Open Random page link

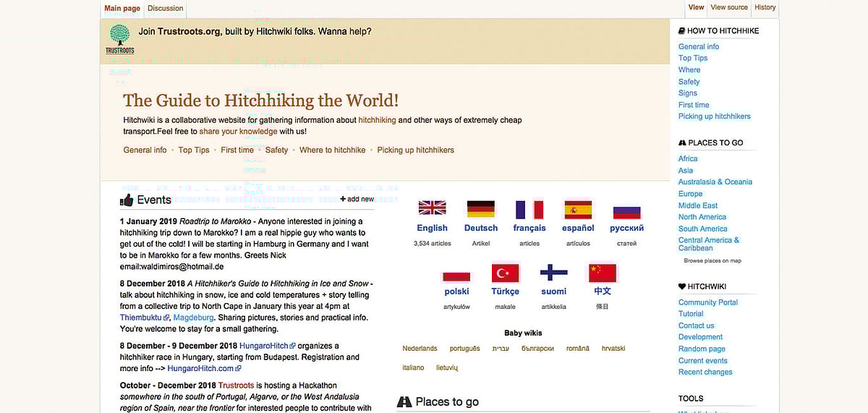[x=702, y=349]
